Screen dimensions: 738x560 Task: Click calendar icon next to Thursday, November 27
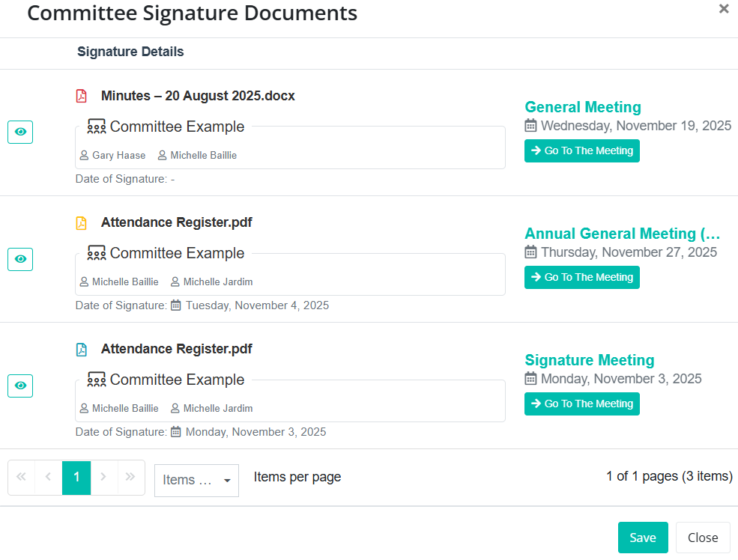click(530, 252)
